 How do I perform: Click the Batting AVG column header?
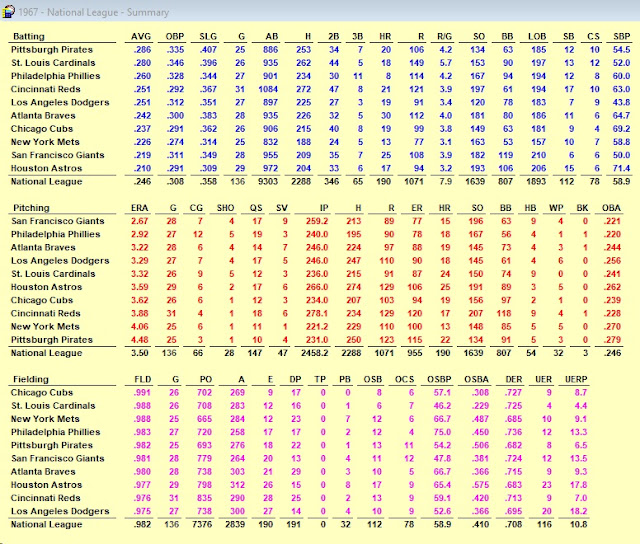tap(141, 36)
